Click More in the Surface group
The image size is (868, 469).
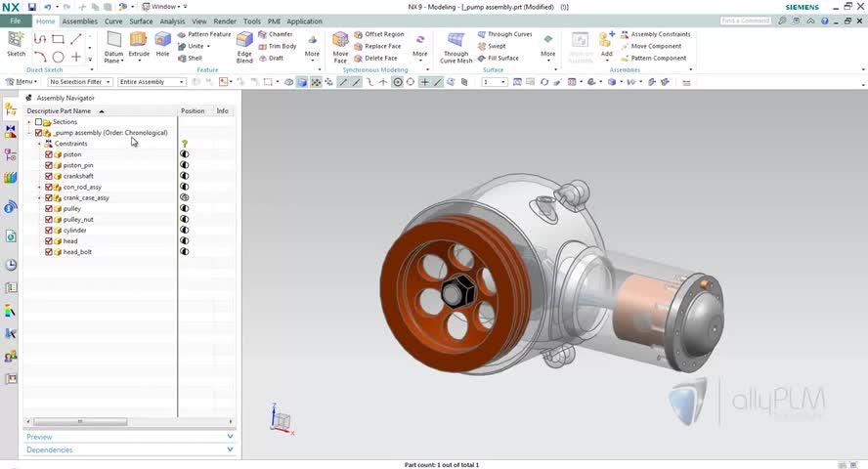[547, 47]
